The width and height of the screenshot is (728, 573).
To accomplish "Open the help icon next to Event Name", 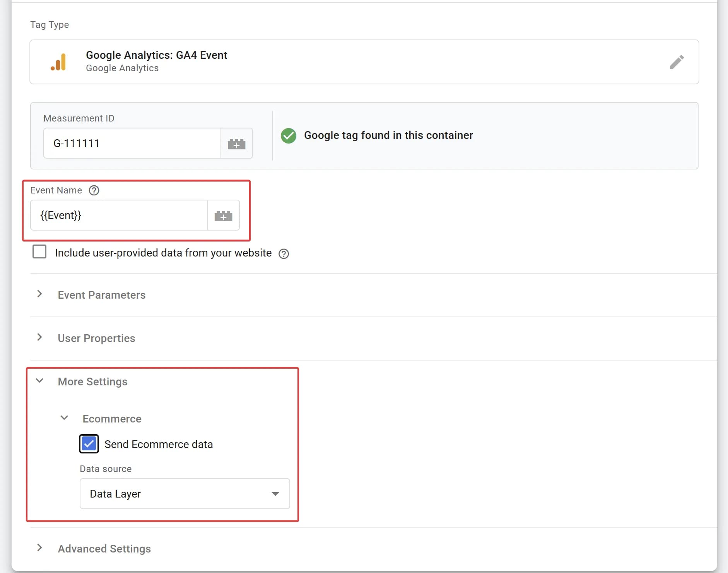I will [94, 190].
